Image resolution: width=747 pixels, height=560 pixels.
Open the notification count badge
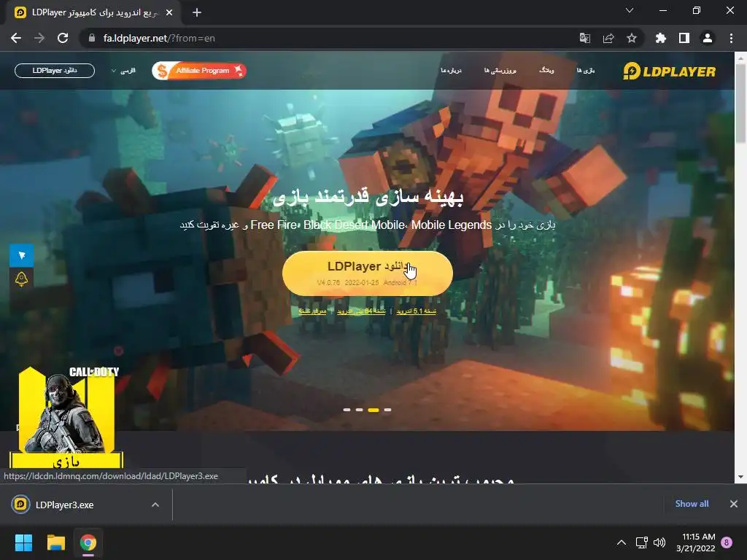(x=727, y=542)
